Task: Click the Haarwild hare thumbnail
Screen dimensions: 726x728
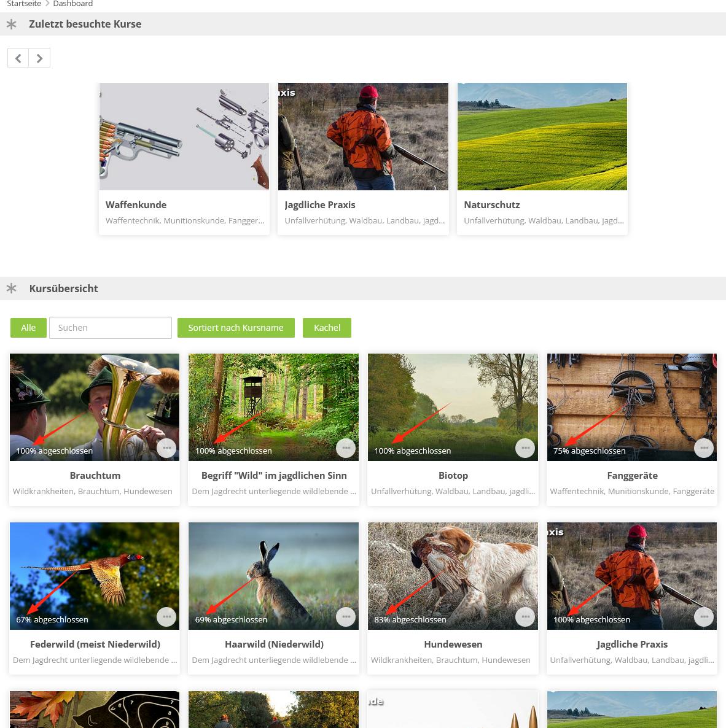Action: point(273,576)
